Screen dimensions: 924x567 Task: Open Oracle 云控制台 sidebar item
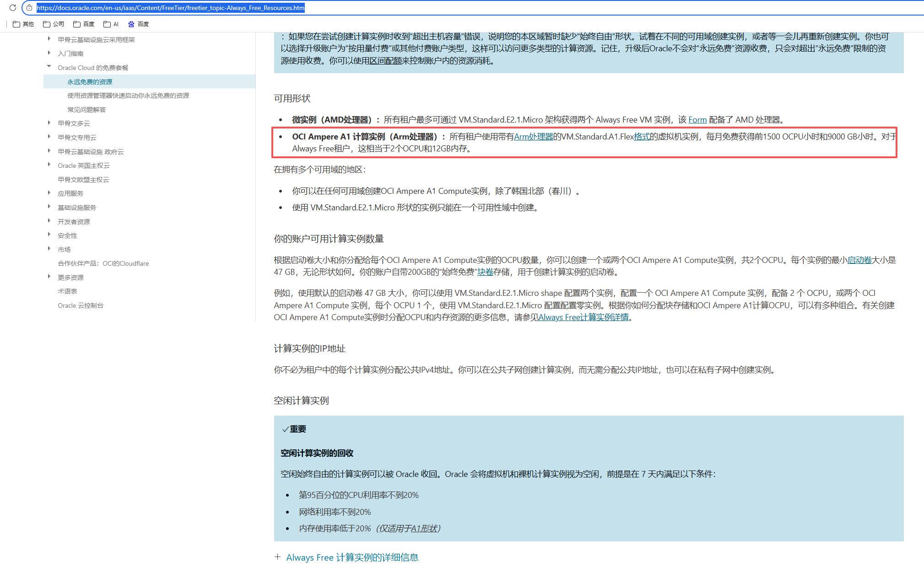[x=81, y=305]
